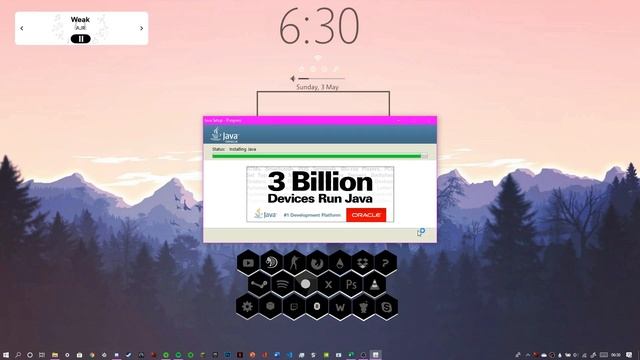
Task: Click the highlighted white circle hexagon icon
Action: coord(305,284)
